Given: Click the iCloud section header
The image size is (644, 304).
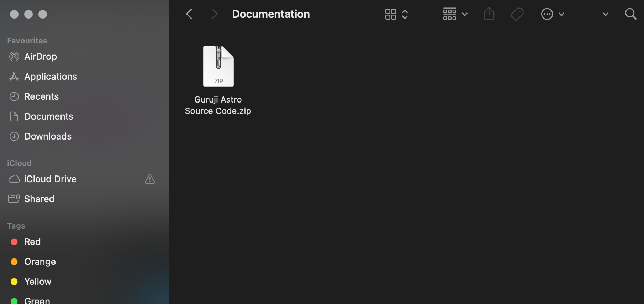Looking at the screenshot, I should click(19, 163).
